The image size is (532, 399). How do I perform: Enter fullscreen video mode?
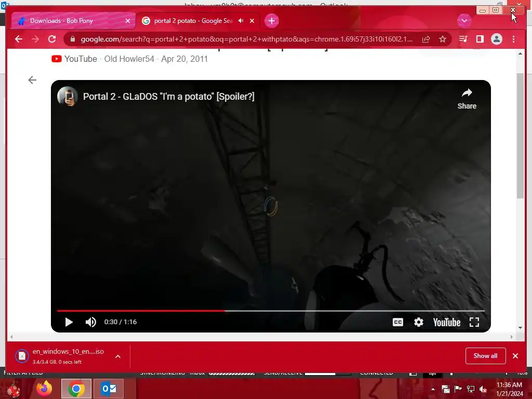click(x=474, y=322)
